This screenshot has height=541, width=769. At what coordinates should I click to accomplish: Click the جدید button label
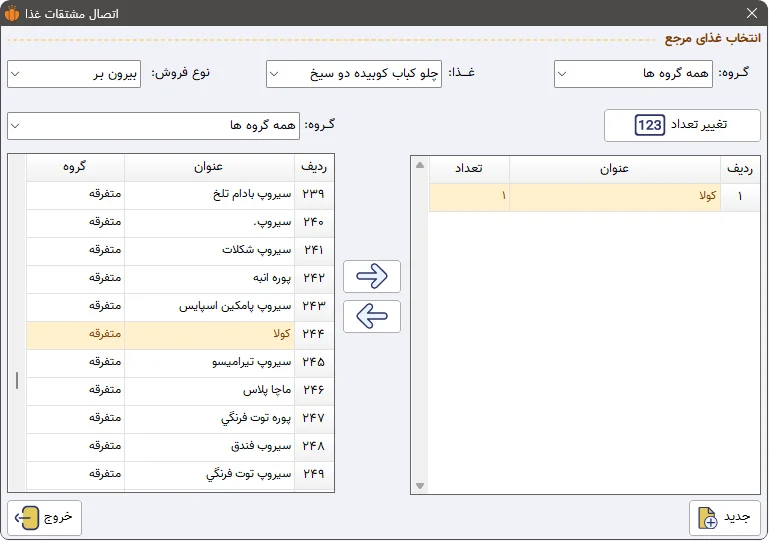(737, 517)
